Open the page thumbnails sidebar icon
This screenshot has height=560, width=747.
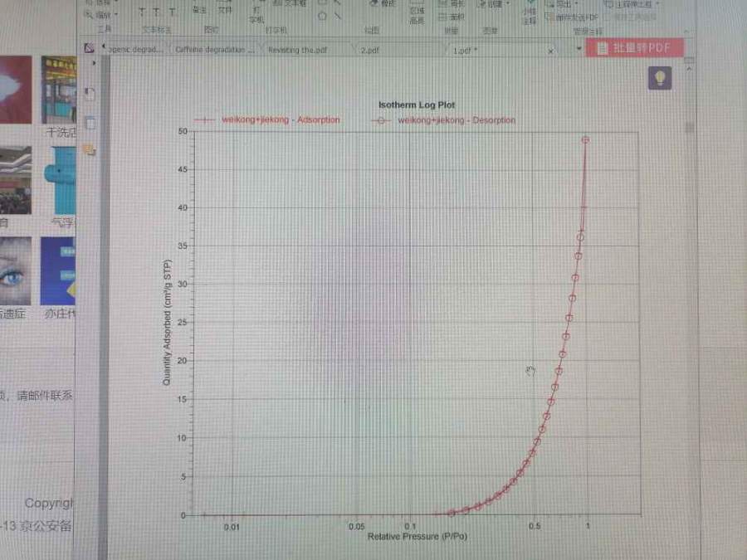pos(90,124)
